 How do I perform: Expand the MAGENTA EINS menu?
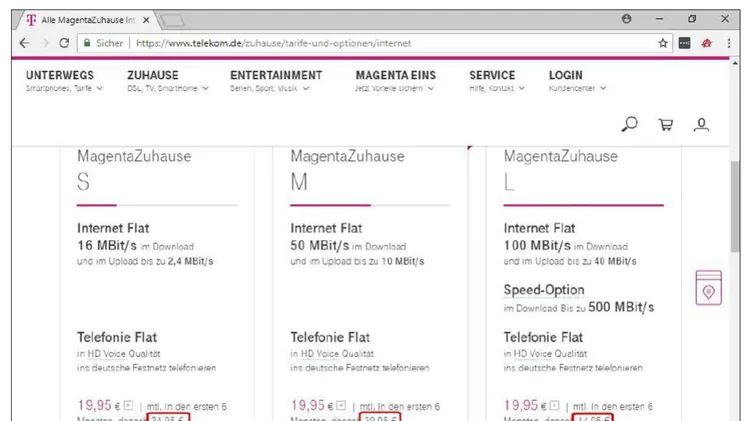[396, 81]
